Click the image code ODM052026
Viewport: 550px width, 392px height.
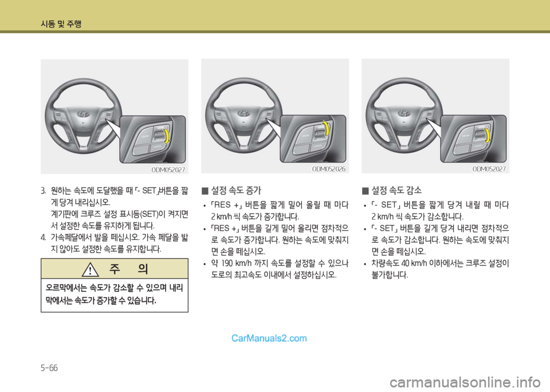tap(329, 169)
